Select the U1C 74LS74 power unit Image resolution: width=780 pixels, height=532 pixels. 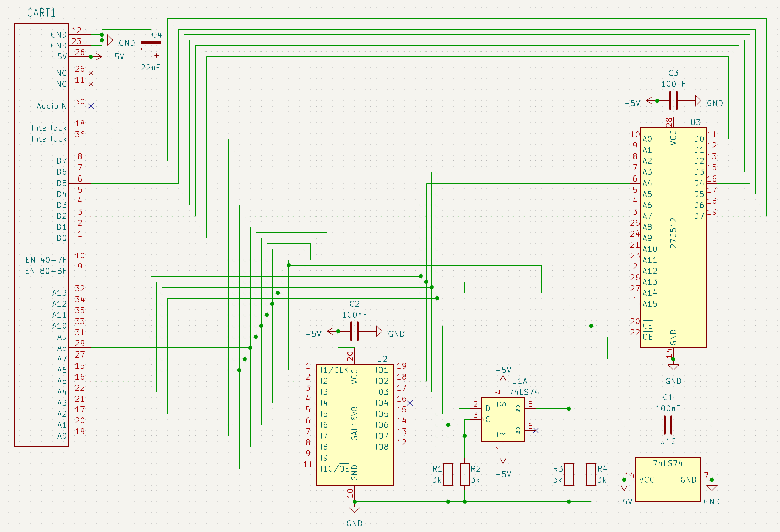[668, 479]
